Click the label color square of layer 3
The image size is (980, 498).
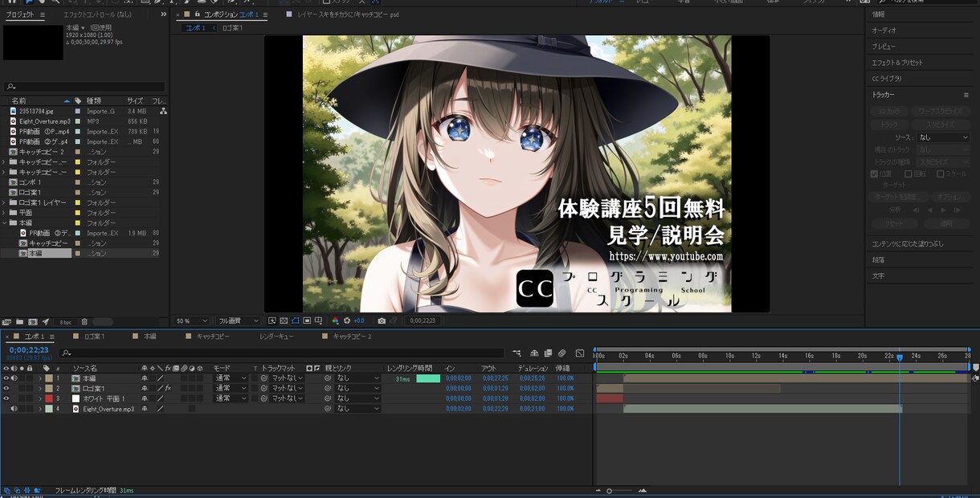pyautogui.click(x=49, y=398)
